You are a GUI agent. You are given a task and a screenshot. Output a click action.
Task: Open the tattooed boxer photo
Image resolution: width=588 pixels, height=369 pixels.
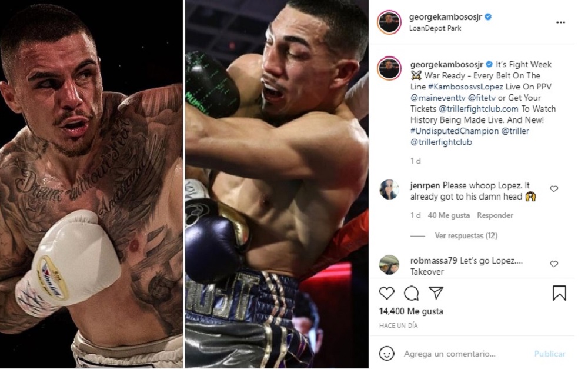tap(92, 184)
